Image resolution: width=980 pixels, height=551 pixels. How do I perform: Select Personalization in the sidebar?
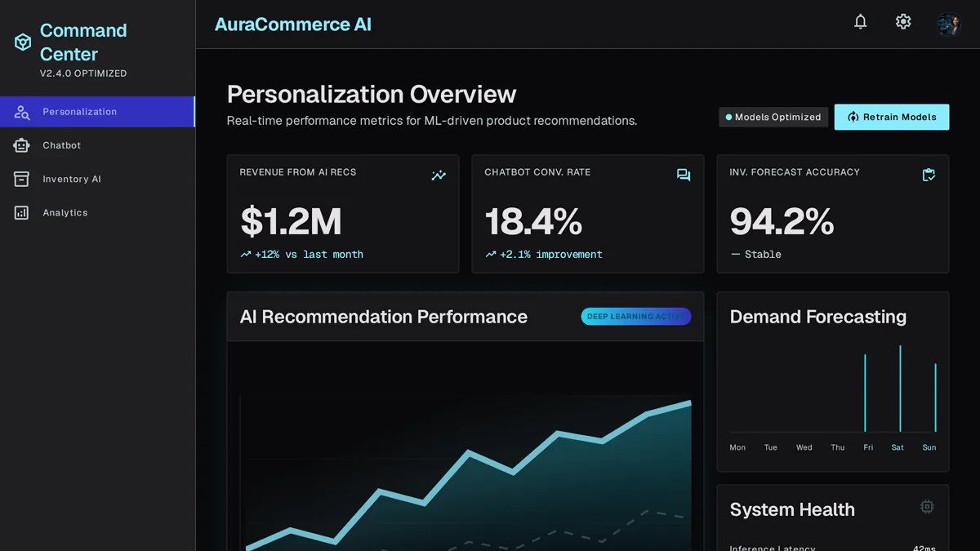click(97, 112)
